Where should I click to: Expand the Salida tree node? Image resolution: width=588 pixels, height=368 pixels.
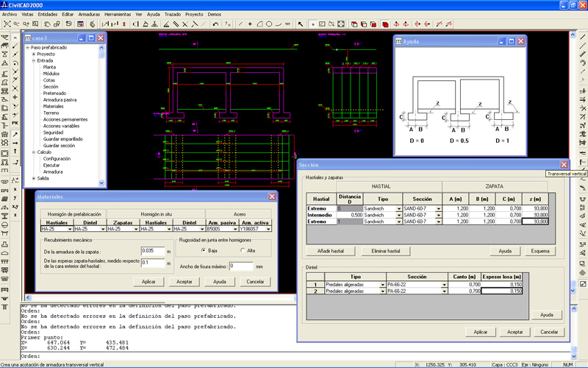tap(33, 178)
